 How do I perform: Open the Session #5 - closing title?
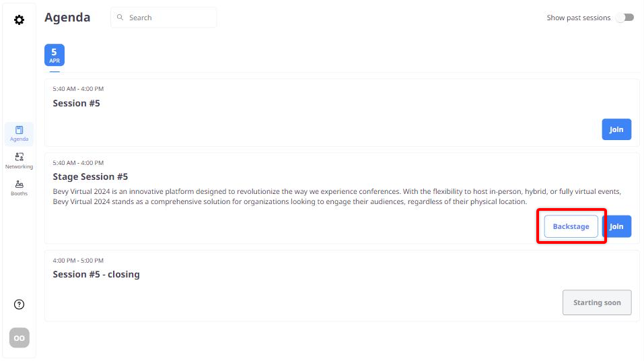tap(96, 274)
